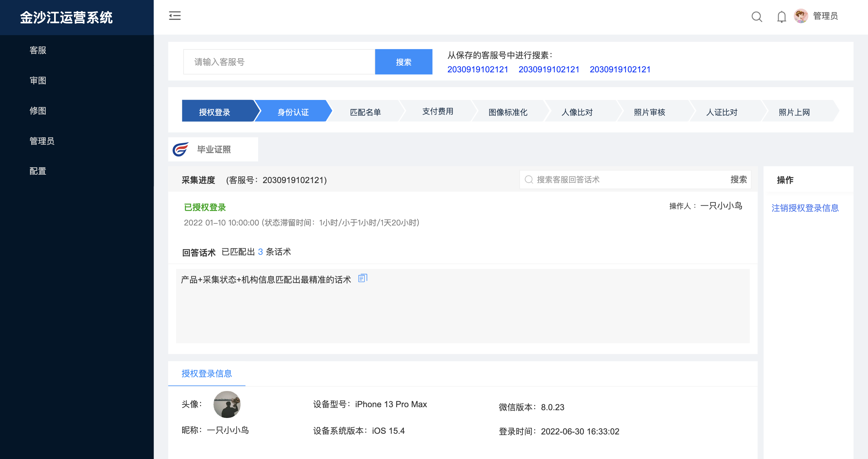868x459 pixels.
Task: Click script text 产品+采集状态+机构信息匹配出最精准的话术
Action: coord(266,279)
